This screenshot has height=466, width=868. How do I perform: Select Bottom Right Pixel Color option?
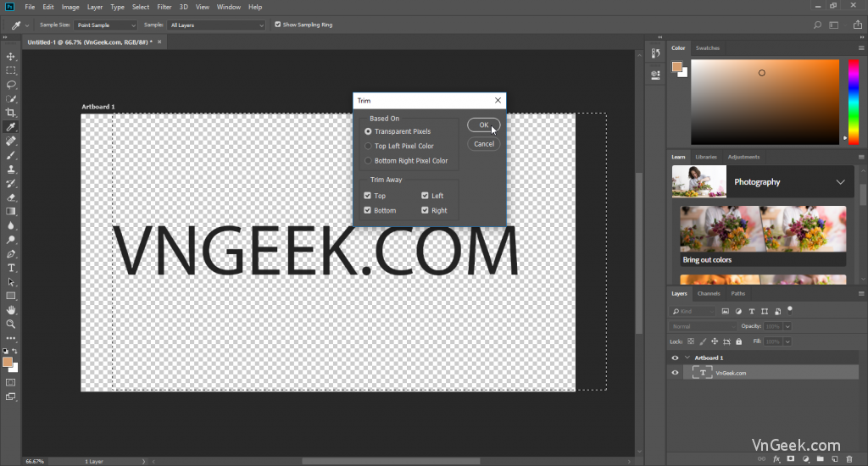point(368,160)
